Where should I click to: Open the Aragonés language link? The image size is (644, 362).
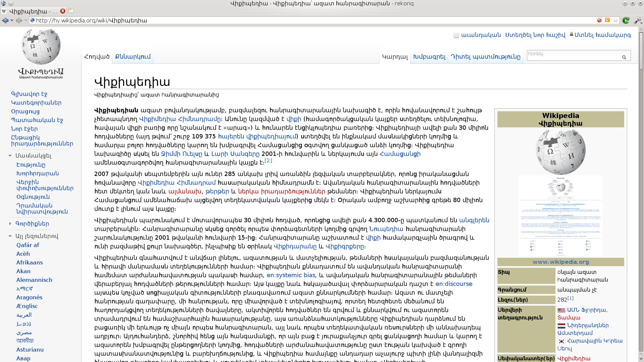click(x=29, y=297)
